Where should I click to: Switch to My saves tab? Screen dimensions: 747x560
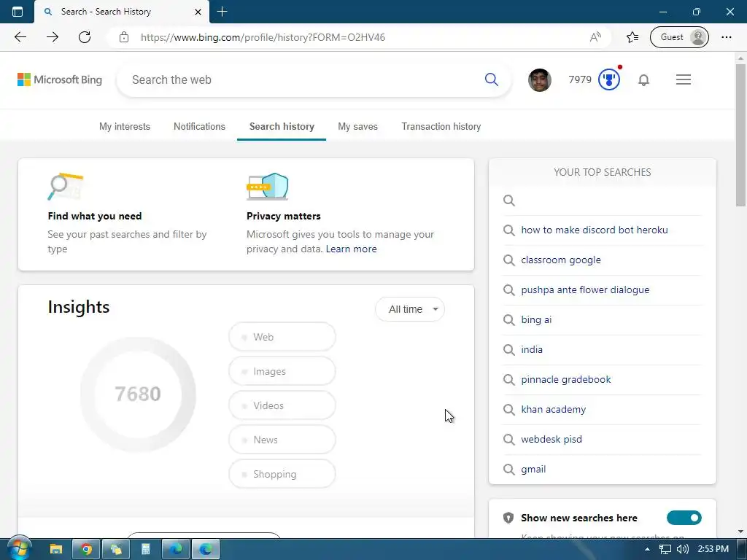pos(357,126)
